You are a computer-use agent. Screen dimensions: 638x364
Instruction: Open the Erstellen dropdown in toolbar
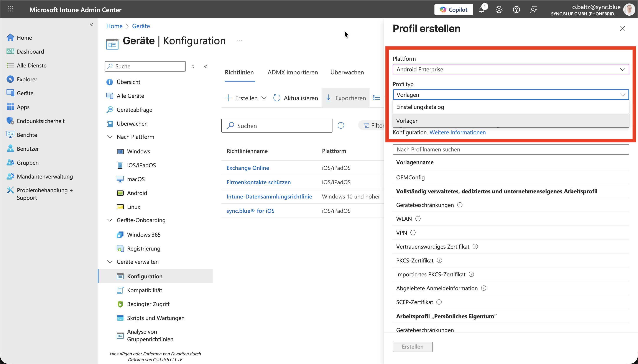tap(246, 98)
